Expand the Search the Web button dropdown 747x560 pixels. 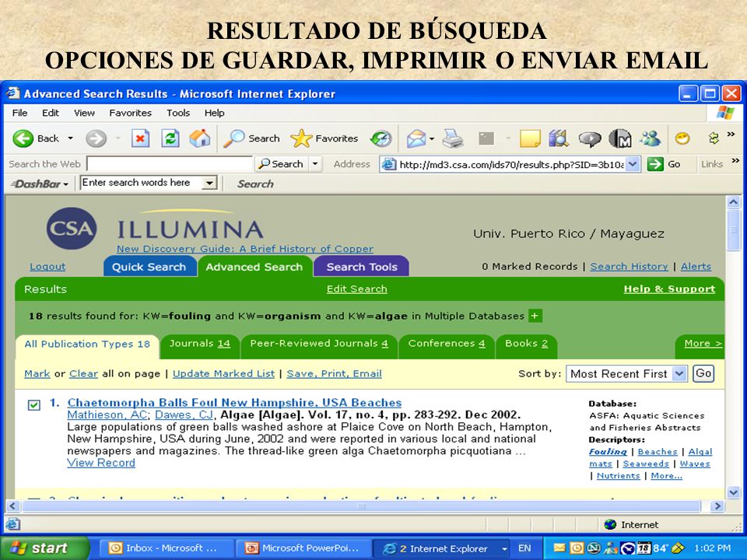tap(315, 164)
